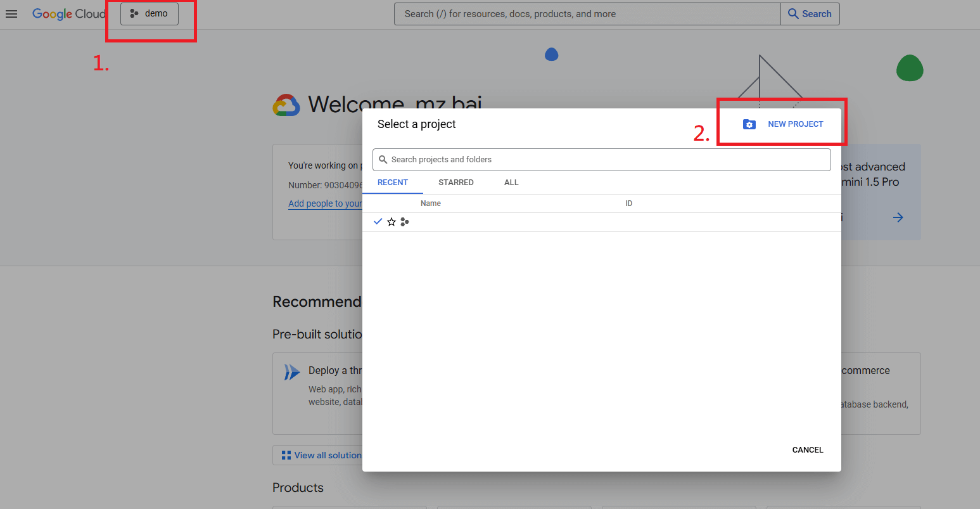The height and width of the screenshot is (509, 980).
Task: Open the hamburger navigation menu
Action: coord(11,14)
